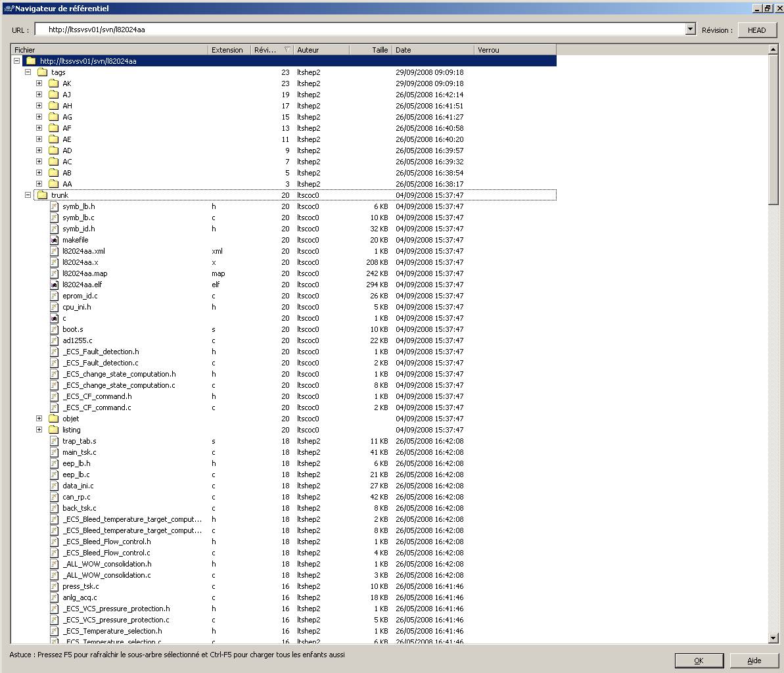Open help with Aide button
This screenshot has width=784, height=673.
(x=754, y=661)
